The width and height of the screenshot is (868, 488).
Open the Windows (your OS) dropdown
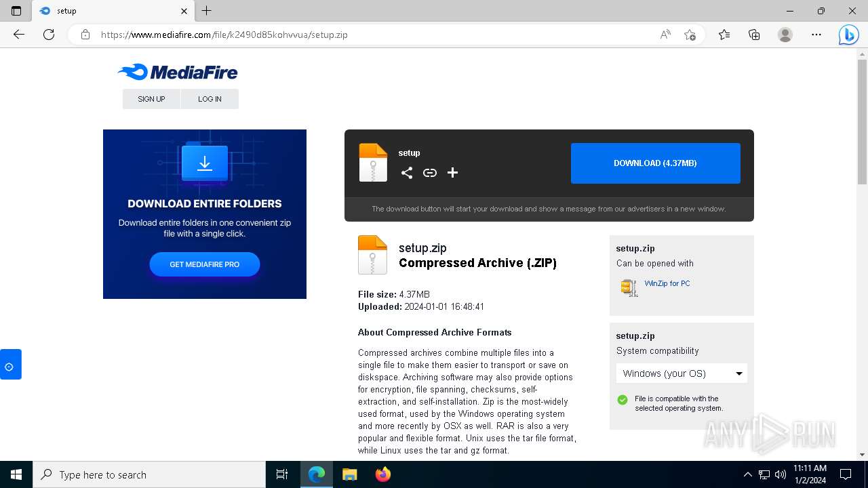coord(682,373)
